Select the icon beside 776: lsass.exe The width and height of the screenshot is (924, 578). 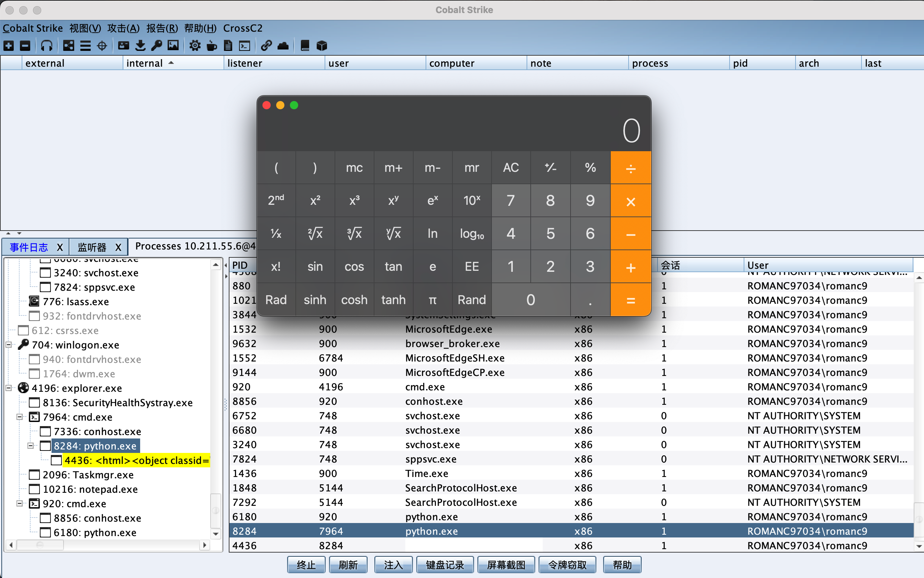(34, 301)
